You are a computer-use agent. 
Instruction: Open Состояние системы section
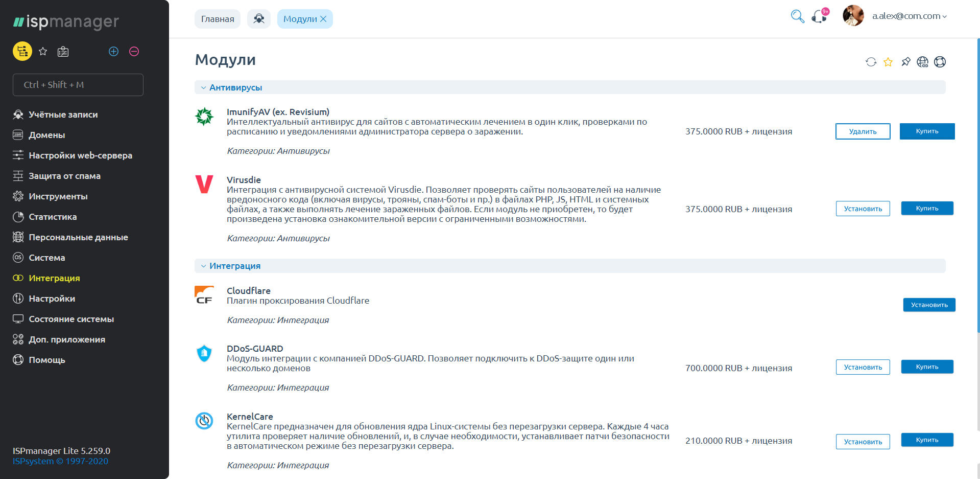coord(71,319)
